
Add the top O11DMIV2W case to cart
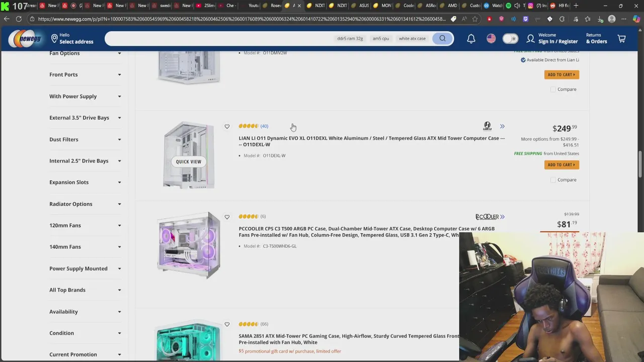[x=561, y=74]
